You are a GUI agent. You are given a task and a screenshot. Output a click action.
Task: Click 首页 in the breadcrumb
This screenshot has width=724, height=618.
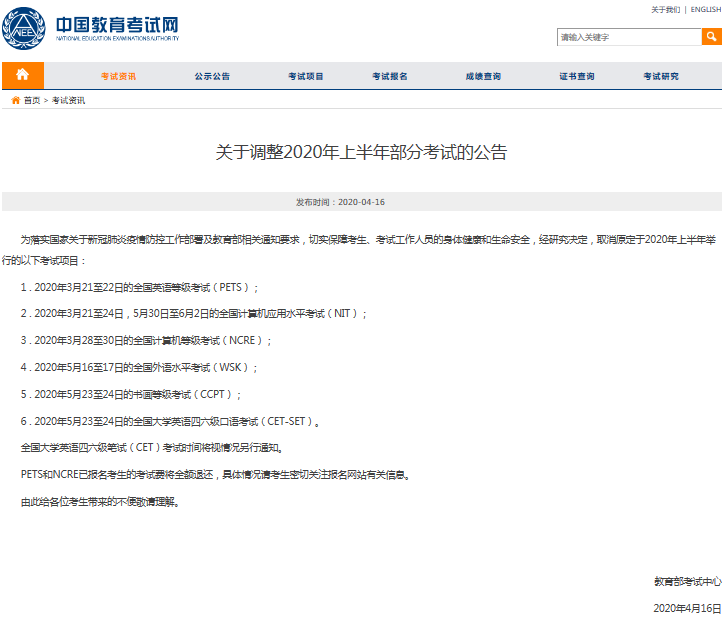[x=32, y=100]
